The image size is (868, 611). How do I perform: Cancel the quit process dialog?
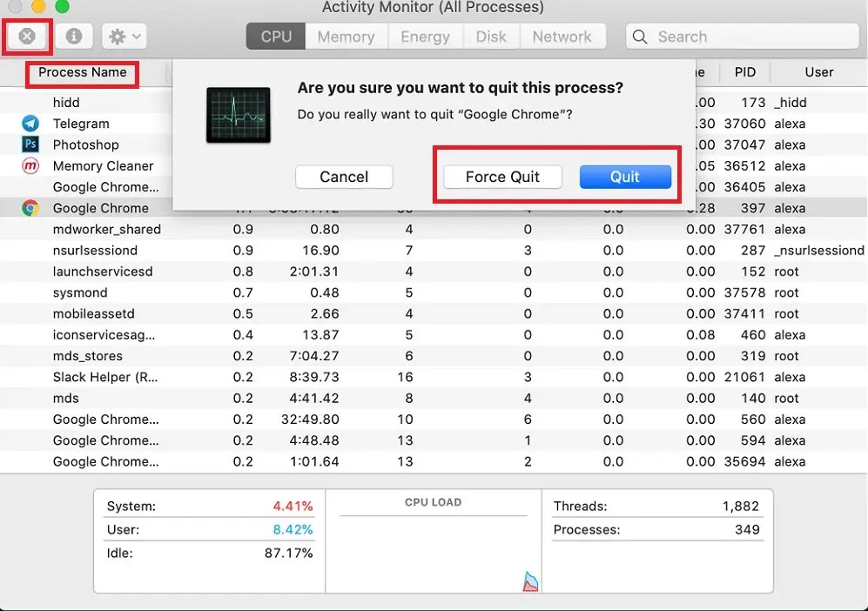pos(344,177)
